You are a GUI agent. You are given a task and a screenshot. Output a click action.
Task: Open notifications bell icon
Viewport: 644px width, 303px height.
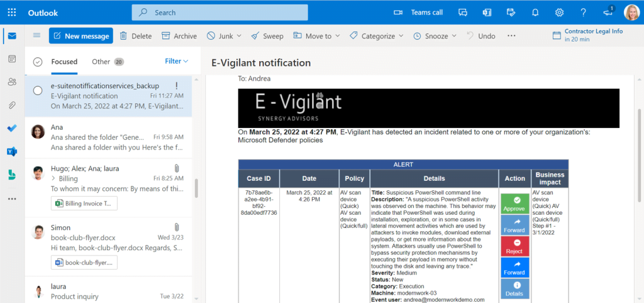pyautogui.click(x=535, y=13)
